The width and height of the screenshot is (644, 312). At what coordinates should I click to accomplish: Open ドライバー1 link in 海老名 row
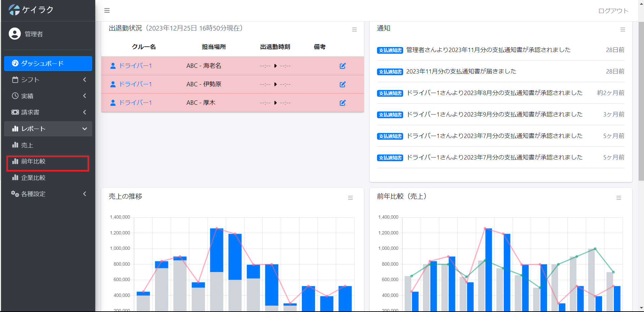[136, 66]
